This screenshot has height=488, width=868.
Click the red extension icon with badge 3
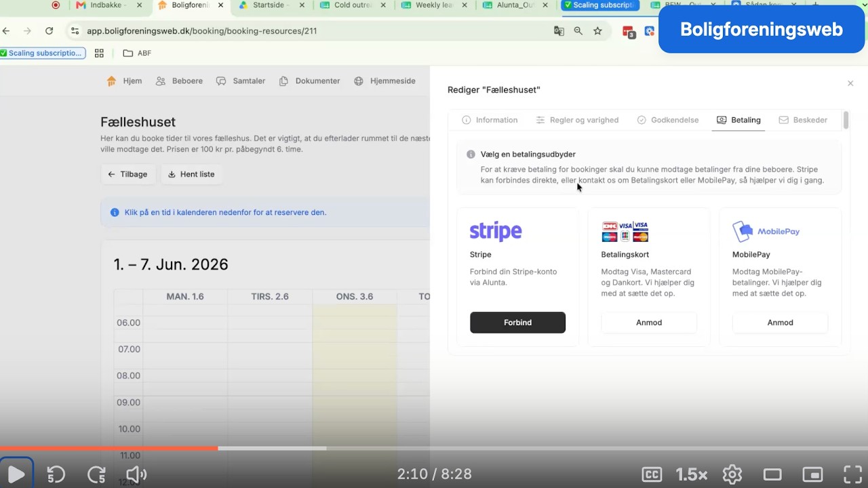pos(629,32)
